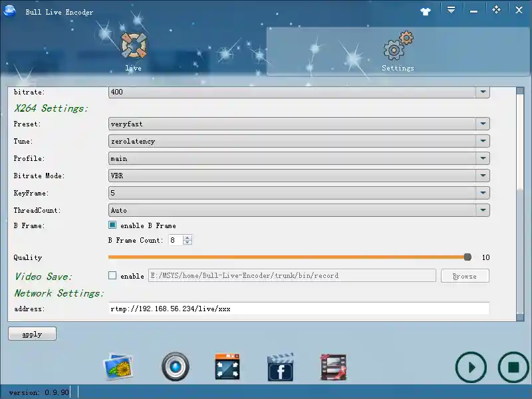This screenshot has width=532, height=399.
Task: Toggle the enable B Frame checkbox
Action: 112,225
